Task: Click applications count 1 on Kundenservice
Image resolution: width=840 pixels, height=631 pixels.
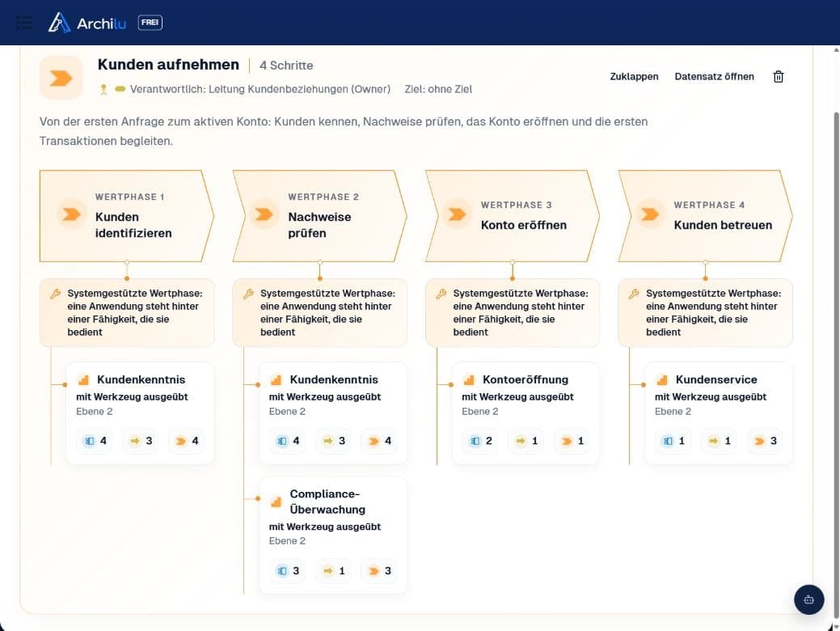Action: pos(673,441)
